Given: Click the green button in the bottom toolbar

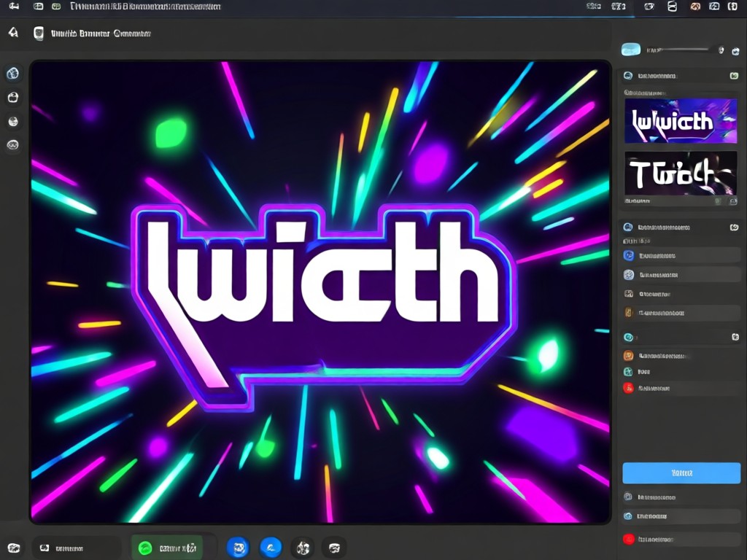Looking at the screenshot, I should 167,548.
